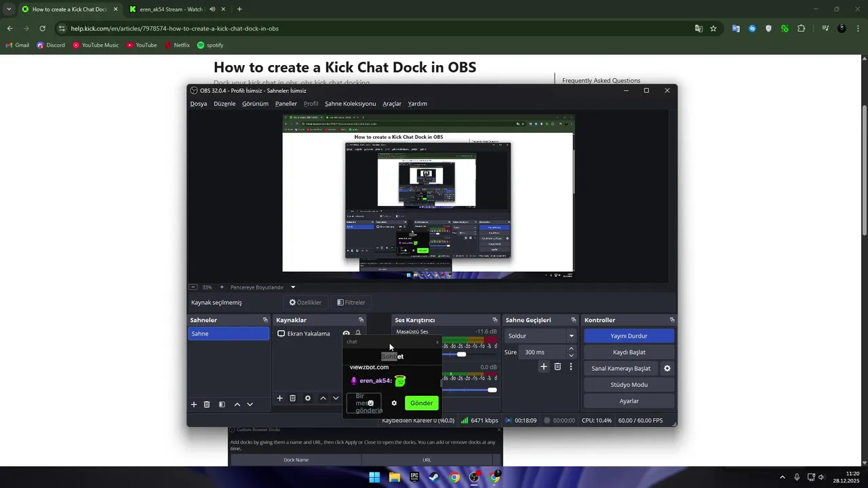Click chat message input field
The width and height of the screenshot is (868, 488).
(x=363, y=403)
